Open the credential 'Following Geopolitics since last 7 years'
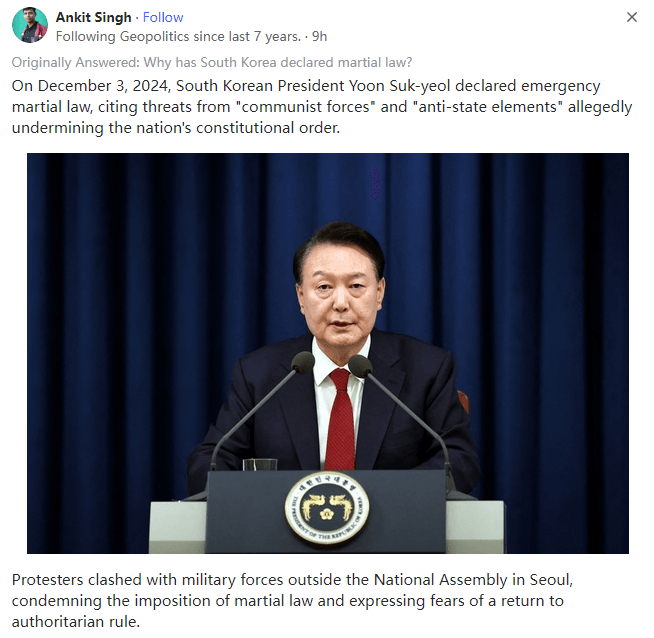The width and height of the screenshot is (654, 638). click(x=178, y=36)
